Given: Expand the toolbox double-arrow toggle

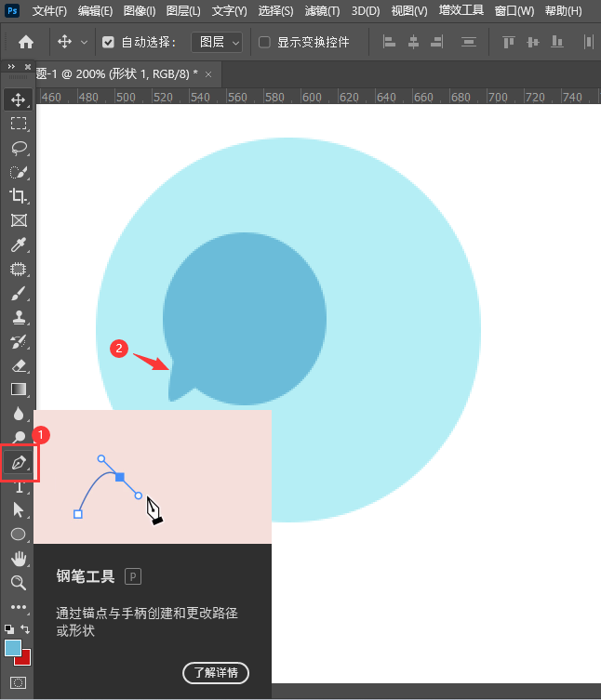Looking at the screenshot, I should tap(11, 67).
